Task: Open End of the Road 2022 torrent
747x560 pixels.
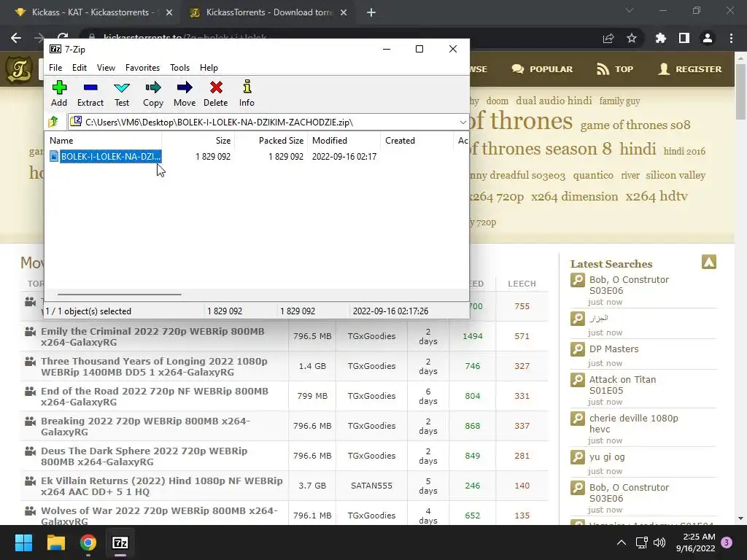Action: click(155, 397)
